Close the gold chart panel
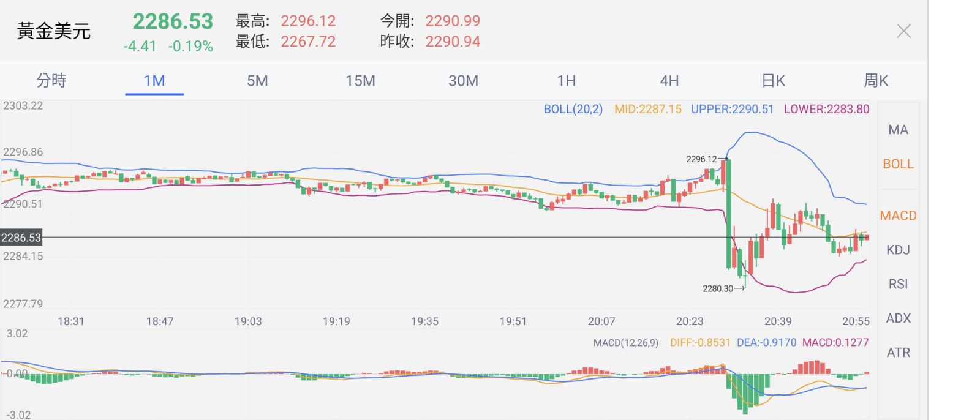Image resolution: width=980 pixels, height=420 pixels. pyautogui.click(x=903, y=31)
